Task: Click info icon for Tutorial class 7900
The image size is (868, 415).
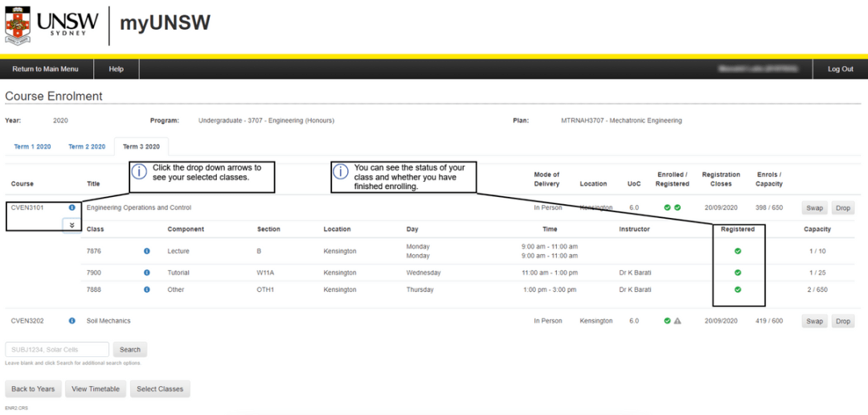Action: click(146, 273)
